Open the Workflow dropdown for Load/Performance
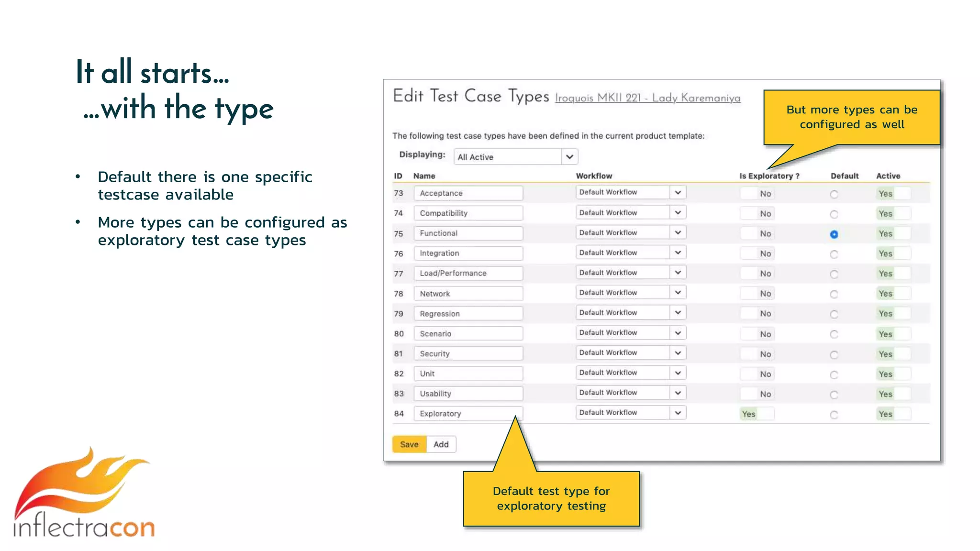Viewport: 980px width, 551px height. (x=631, y=273)
